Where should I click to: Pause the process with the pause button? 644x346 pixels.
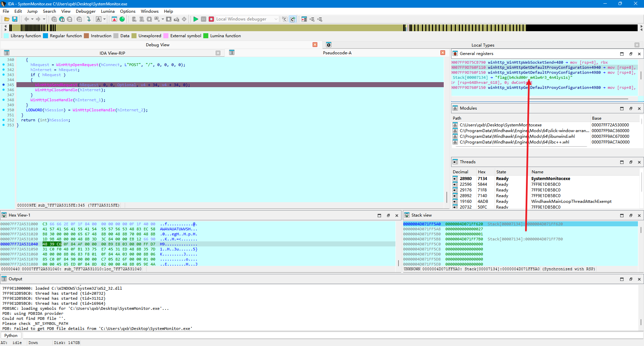[x=204, y=19]
